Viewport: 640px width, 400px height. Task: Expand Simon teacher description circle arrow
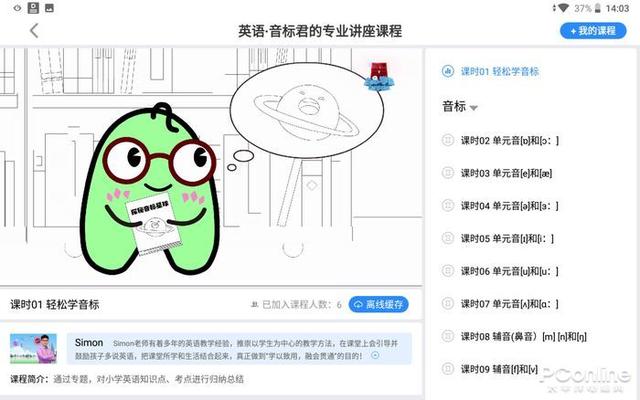(375, 356)
